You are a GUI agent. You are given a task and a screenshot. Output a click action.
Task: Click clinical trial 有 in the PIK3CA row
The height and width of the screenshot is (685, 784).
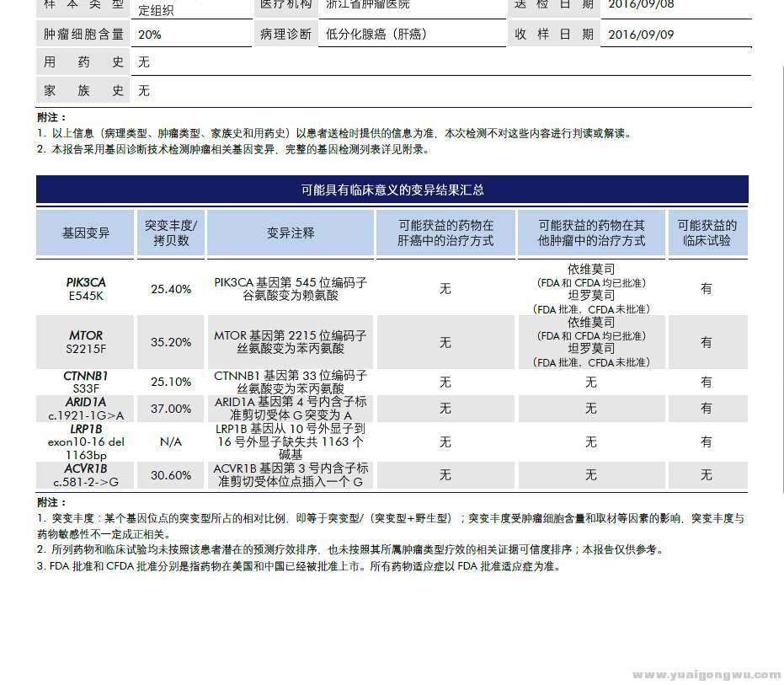click(x=707, y=289)
